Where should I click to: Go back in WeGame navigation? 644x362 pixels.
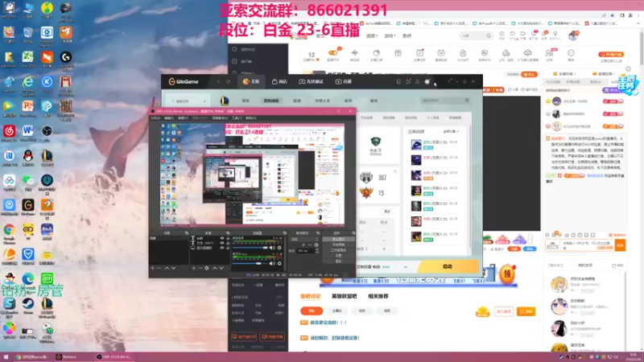pyautogui.click(x=218, y=82)
